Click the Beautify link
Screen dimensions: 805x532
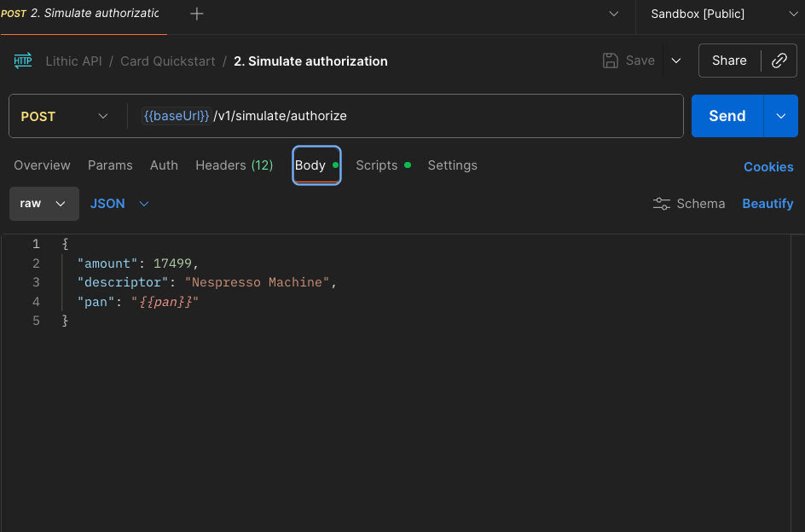click(x=767, y=204)
